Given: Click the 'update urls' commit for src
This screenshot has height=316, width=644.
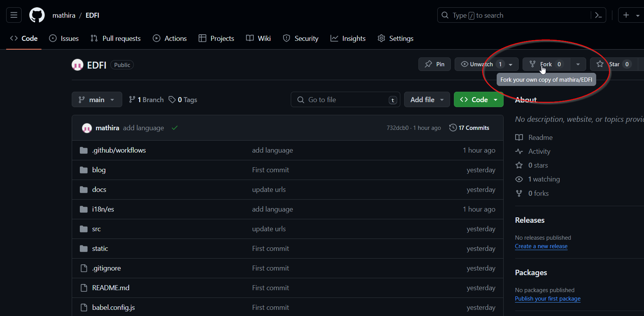Looking at the screenshot, I should coord(269,229).
